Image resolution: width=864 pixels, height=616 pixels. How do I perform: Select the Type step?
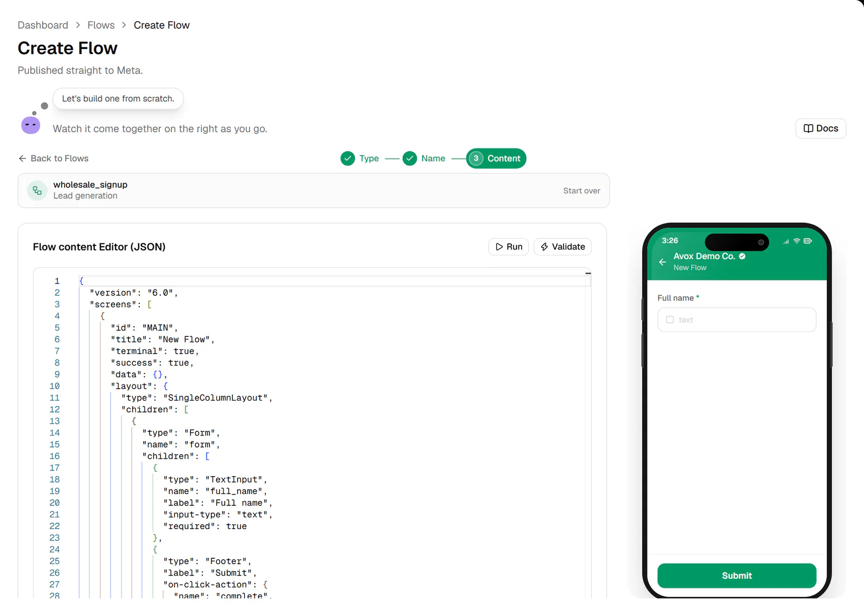(x=360, y=158)
